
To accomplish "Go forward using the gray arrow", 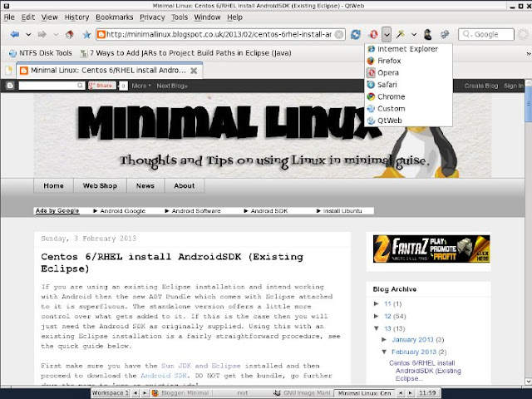I will pos(42,34).
